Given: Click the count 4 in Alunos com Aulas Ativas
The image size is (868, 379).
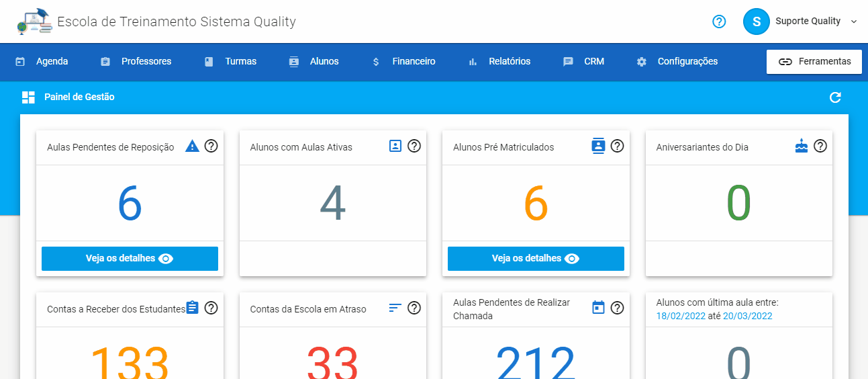Looking at the screenshot, I should tap(332, 204).
